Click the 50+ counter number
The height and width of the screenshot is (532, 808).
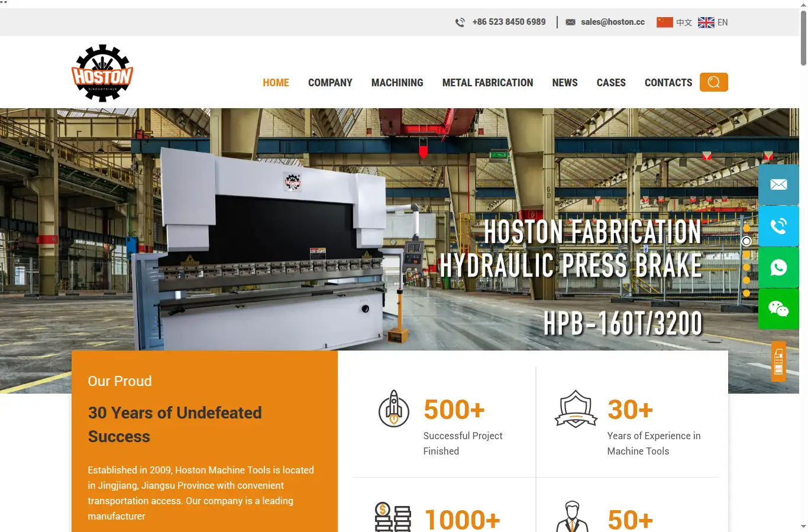pyautogui.click(x=630, y=520)
